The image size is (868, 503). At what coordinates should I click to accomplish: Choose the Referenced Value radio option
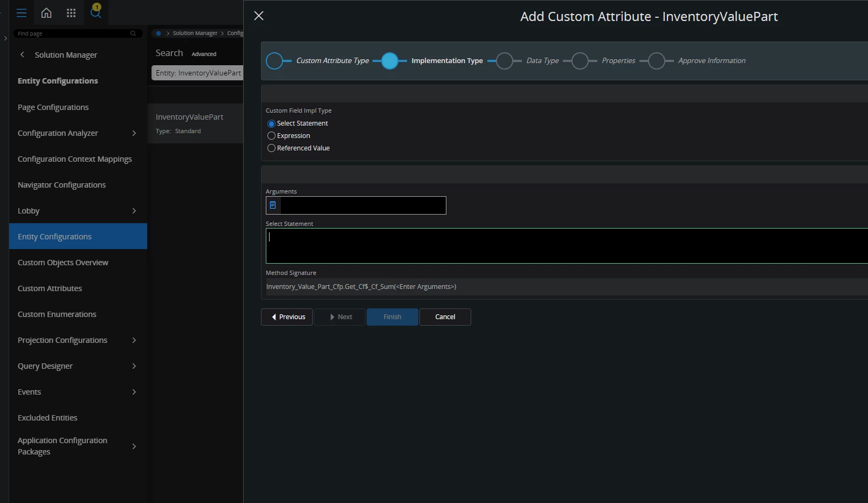(271, 148)
